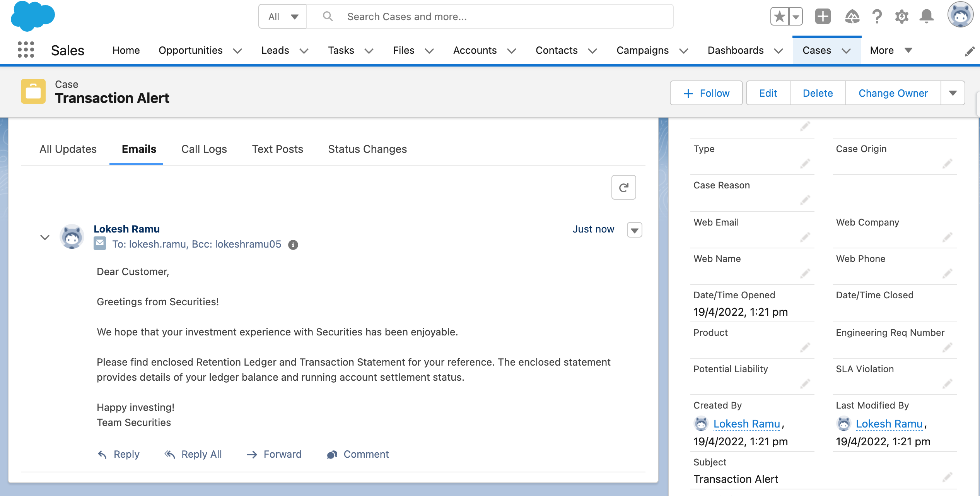Click the favorites star icon

click(780, 16)
